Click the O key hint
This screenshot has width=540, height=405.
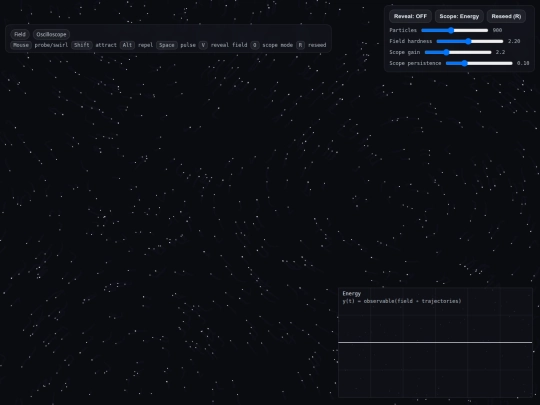click(x=255, y=45)
